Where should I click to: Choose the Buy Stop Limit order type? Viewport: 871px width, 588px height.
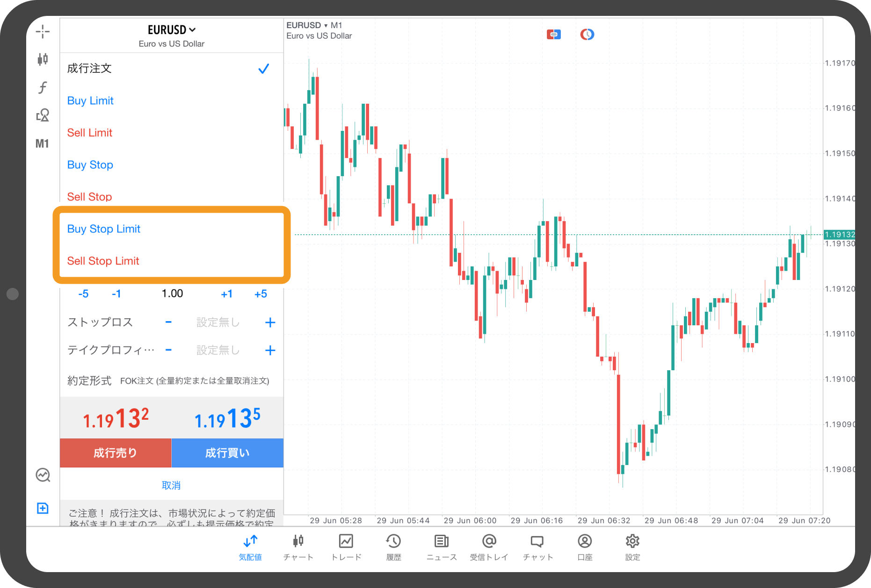(x=104, y=229)
